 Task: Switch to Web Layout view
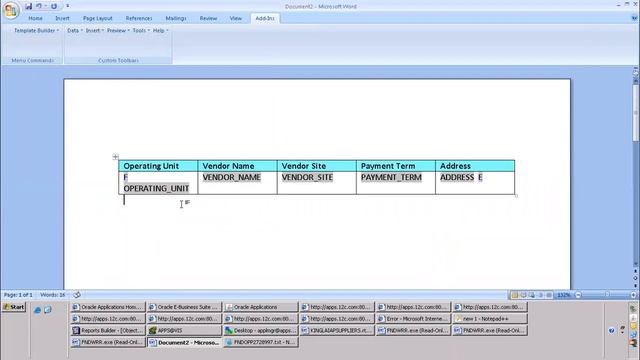click(532, 295)
